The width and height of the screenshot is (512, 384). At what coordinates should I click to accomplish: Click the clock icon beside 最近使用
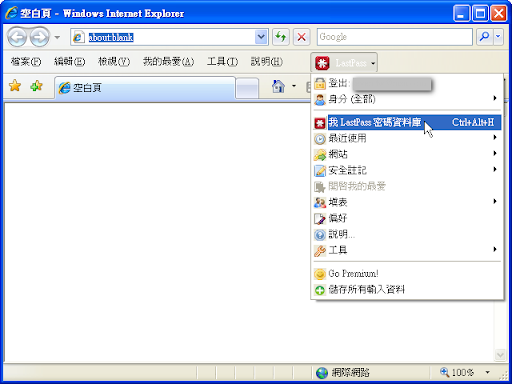click(x=320, y=139)
